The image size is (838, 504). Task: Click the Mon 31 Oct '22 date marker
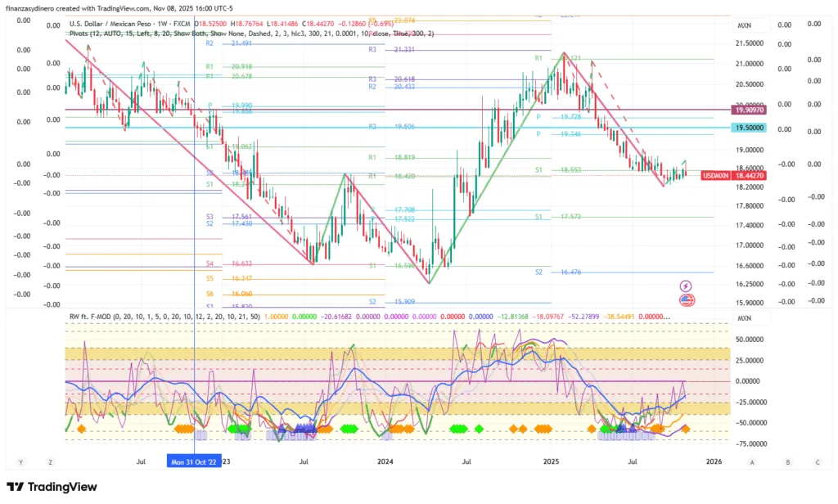(194, 461)
